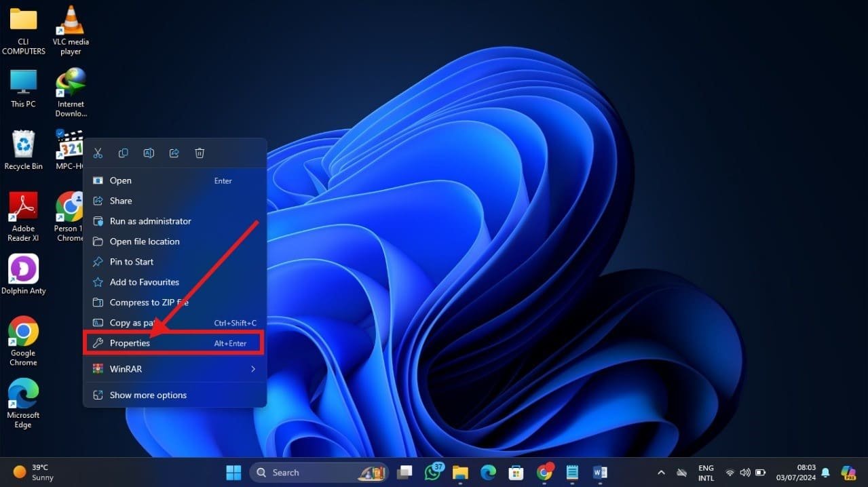Click Add to Favourites

(145, 282)
